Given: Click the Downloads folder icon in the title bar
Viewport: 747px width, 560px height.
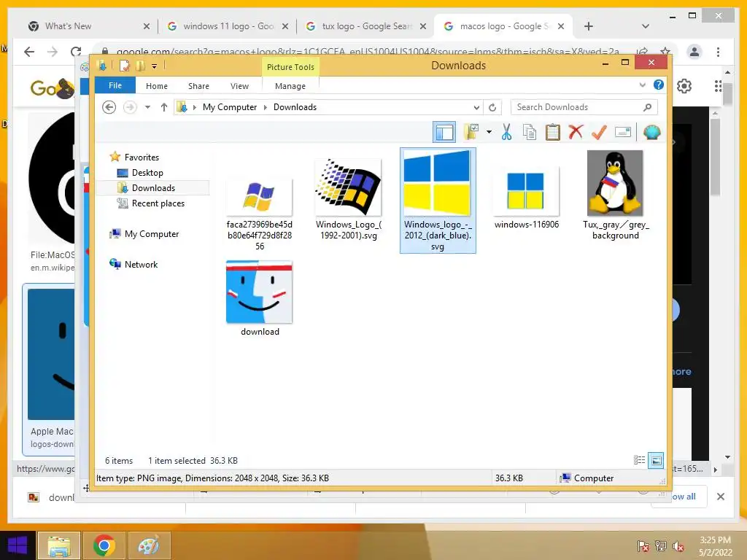Looking at the screenshot, I should (102, 65).
